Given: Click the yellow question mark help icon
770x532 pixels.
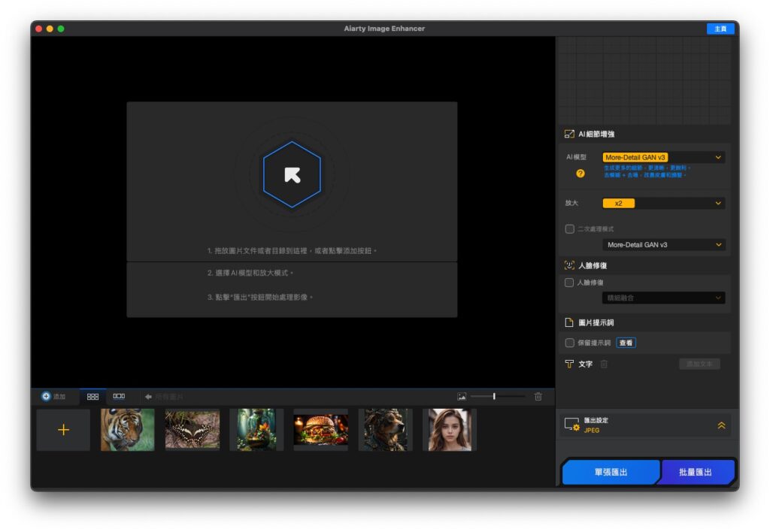Looking at the screenshot, I should coord(580,174).
